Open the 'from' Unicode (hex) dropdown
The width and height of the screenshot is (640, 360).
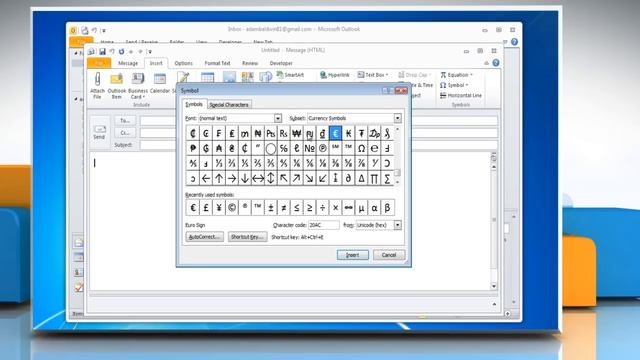397,225
